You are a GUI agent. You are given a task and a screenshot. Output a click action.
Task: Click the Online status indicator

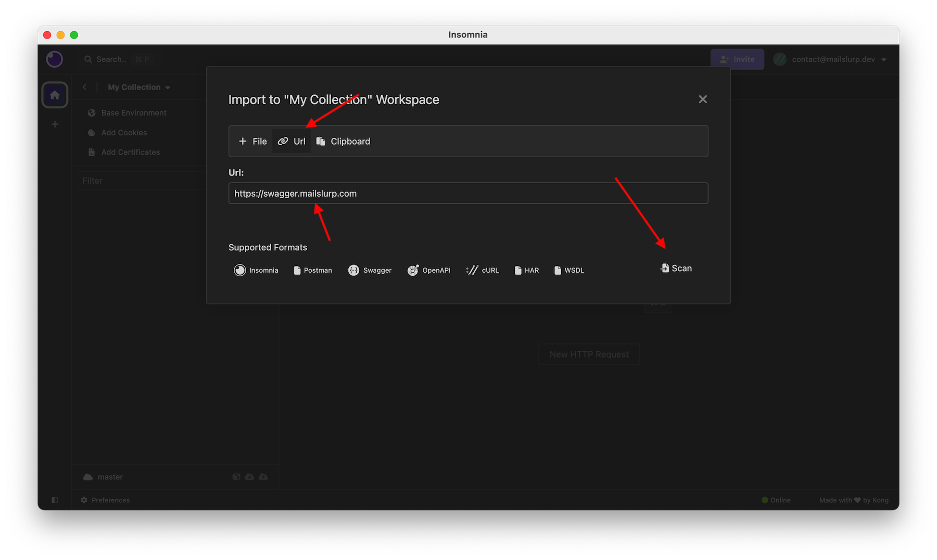(776, 500)
